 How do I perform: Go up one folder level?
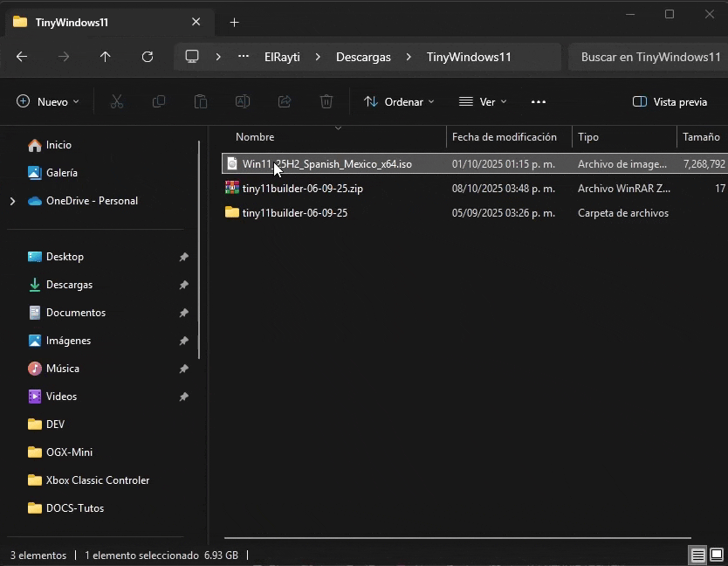pyautogui.click(x=106, y=57)
